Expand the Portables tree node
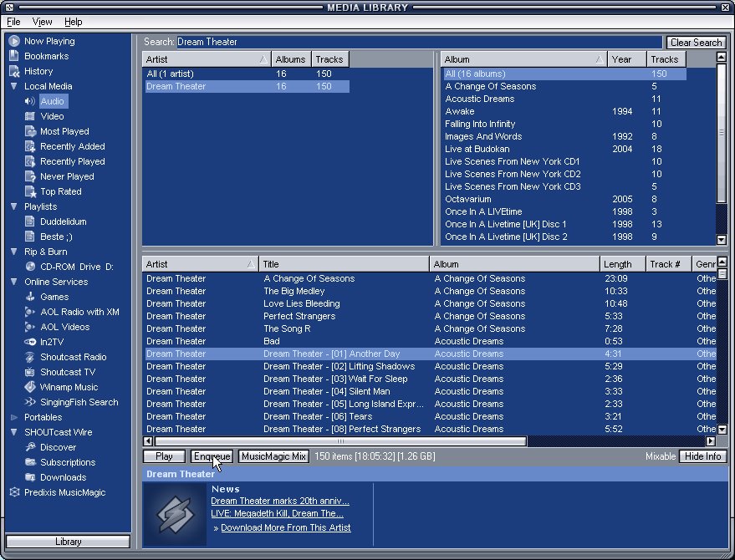 (x=14, y=417)
